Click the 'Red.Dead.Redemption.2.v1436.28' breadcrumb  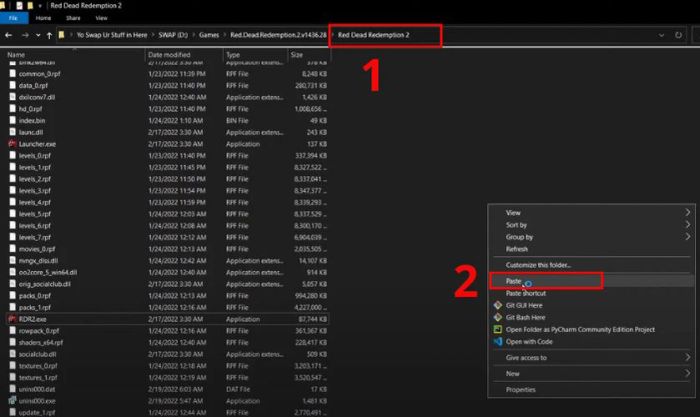pos(278,35)
